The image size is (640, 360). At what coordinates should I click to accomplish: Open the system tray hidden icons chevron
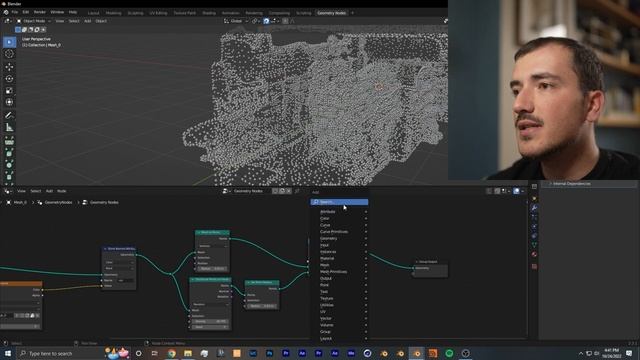[581, 353]
